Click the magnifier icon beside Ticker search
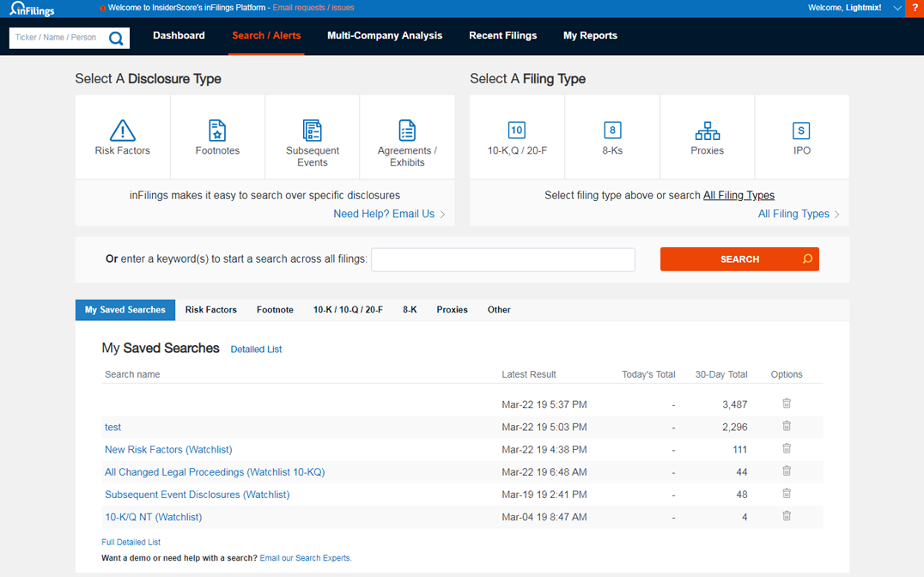Screen dimensions: 924x577 point(116,39)
